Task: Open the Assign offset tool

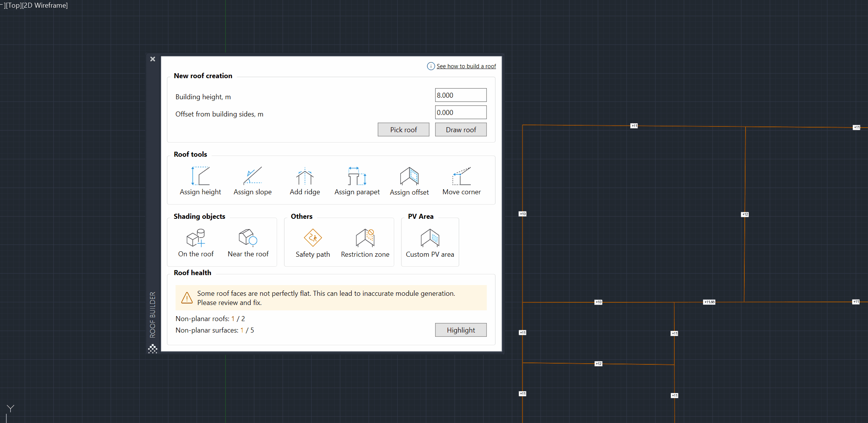Action: 409,180
